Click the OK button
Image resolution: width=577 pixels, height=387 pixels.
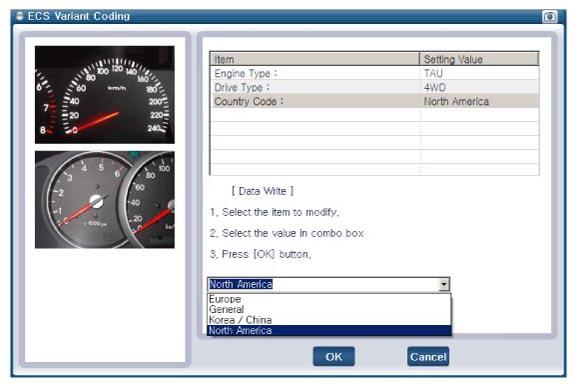pyautogui.click(x=334, y=356)
